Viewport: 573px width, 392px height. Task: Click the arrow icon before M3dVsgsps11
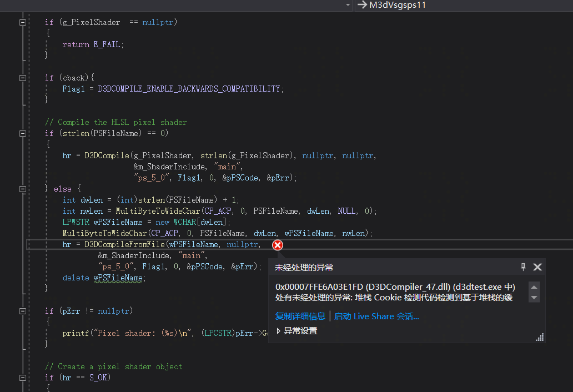[361, 6]
